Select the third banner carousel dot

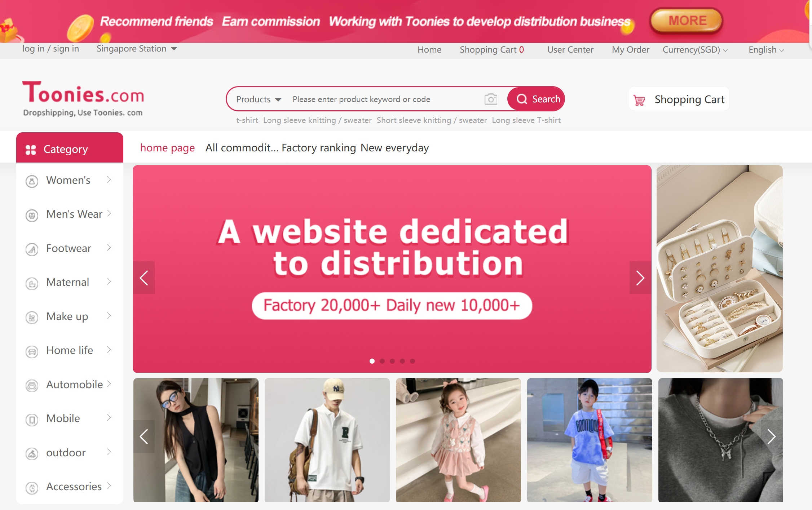point(392,361)
